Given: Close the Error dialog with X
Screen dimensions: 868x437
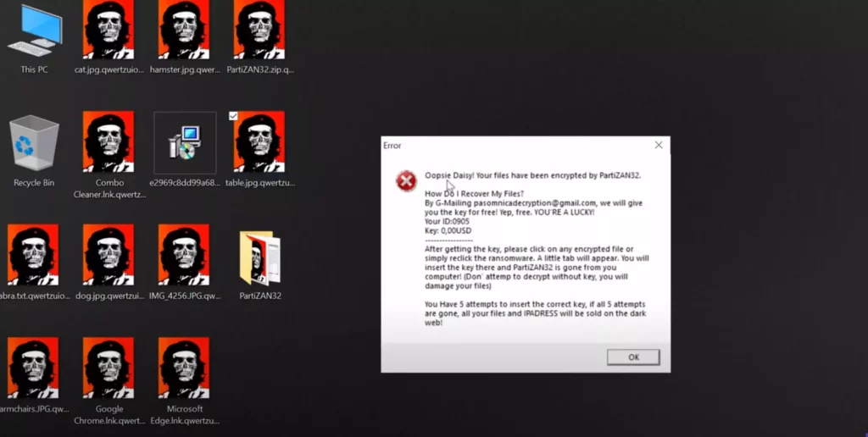Looking at the screenshot, I should click(x=658, y=145).
